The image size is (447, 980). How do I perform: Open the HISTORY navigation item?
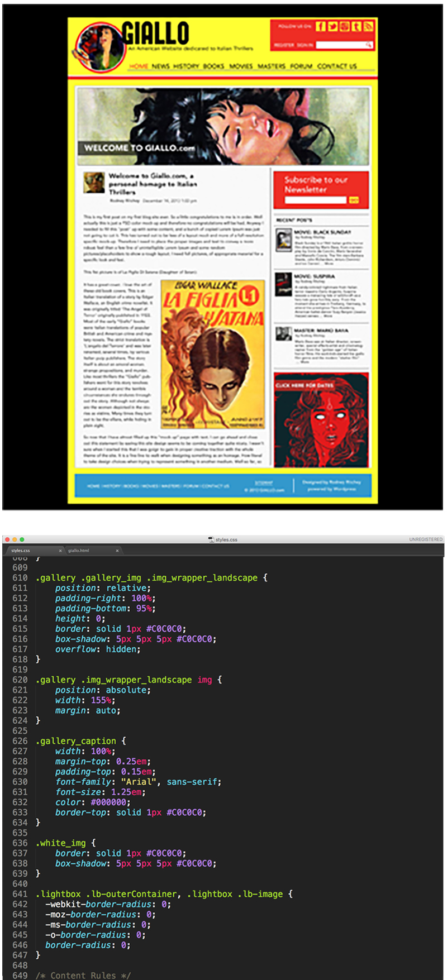point(186,66)
